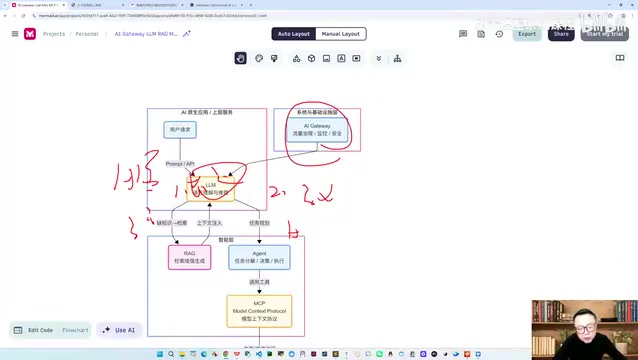Switch to Manual Layout mode
The image size is (638, 360).
341,34
